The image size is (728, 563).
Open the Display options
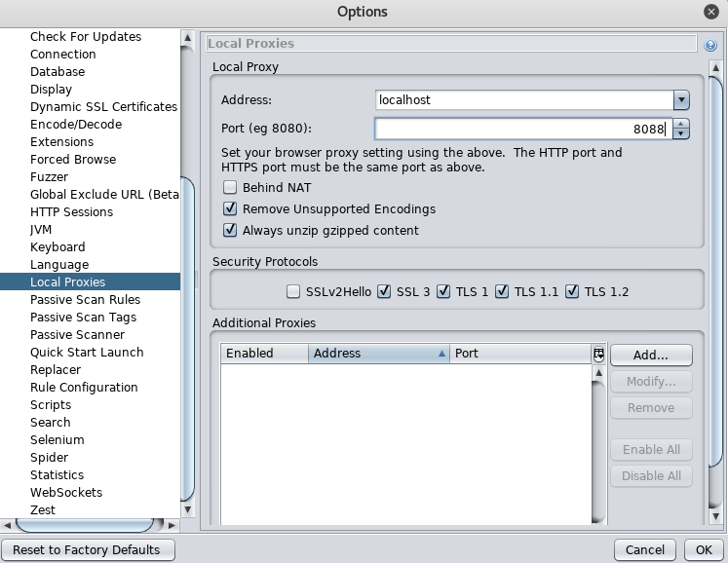(x=51, y=90)
